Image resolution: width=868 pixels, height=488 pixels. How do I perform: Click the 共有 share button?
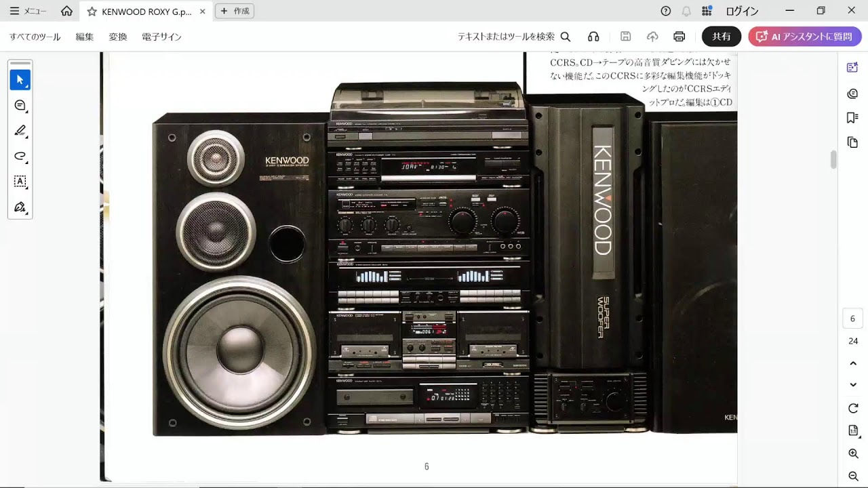coord(722,37)
